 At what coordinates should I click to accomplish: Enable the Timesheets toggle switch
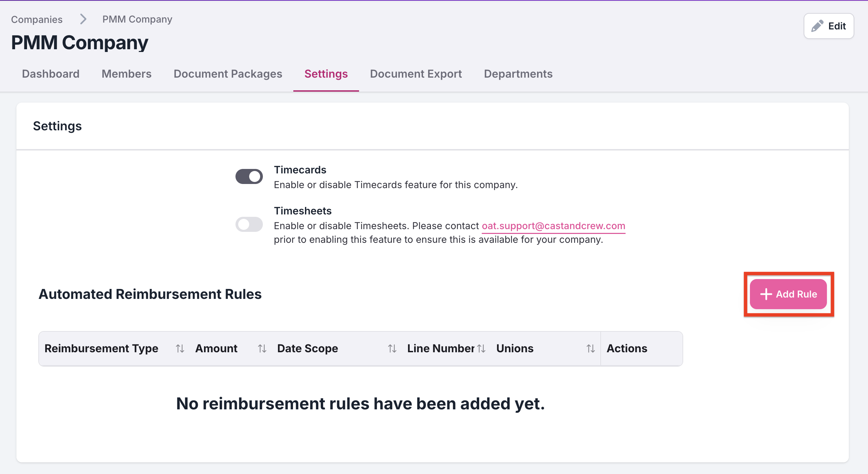point(249,224)
